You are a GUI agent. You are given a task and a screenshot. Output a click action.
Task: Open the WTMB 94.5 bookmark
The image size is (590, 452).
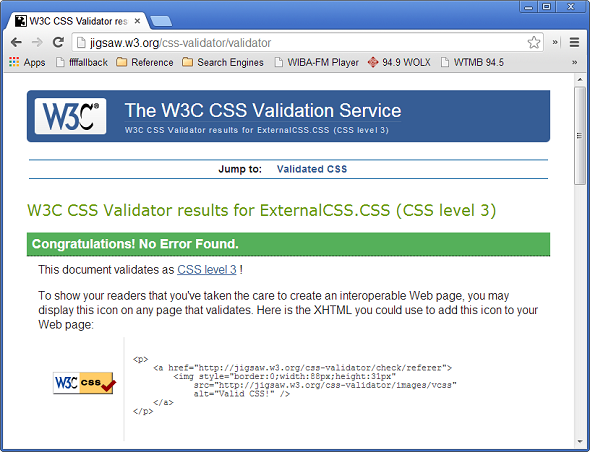click(472, 62)
